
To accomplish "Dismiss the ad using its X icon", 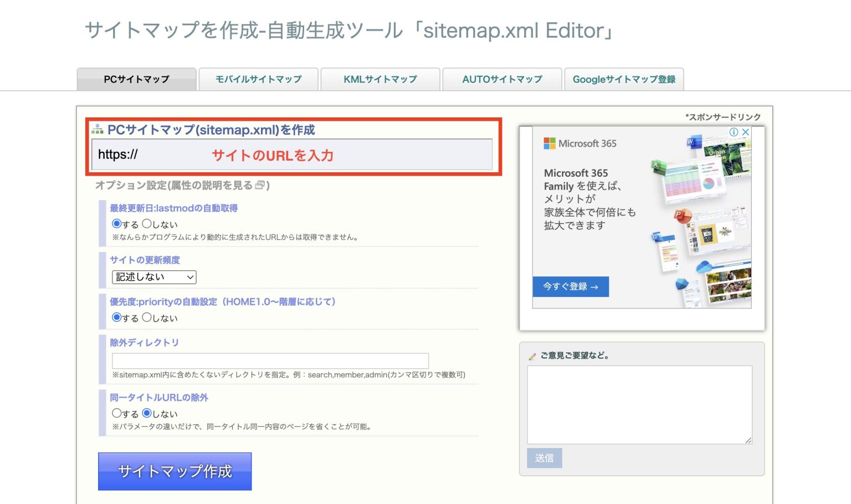I will (746, 132).
